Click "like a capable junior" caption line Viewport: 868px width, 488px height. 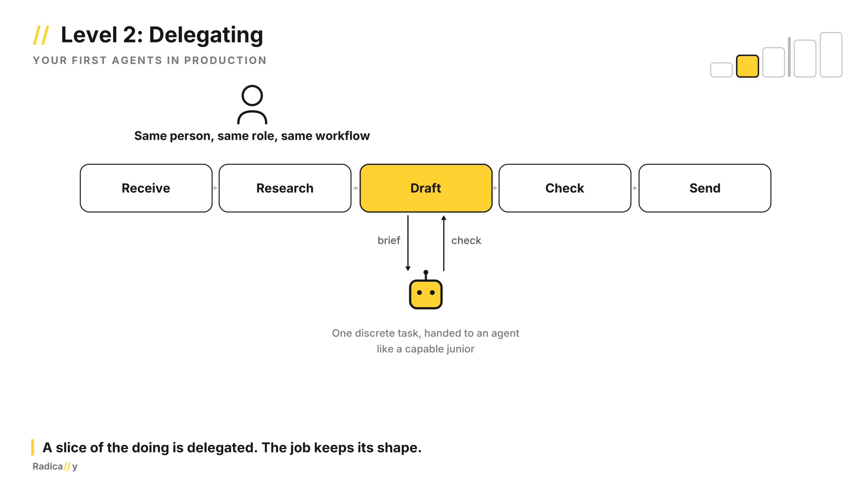[x=426, y=349]
